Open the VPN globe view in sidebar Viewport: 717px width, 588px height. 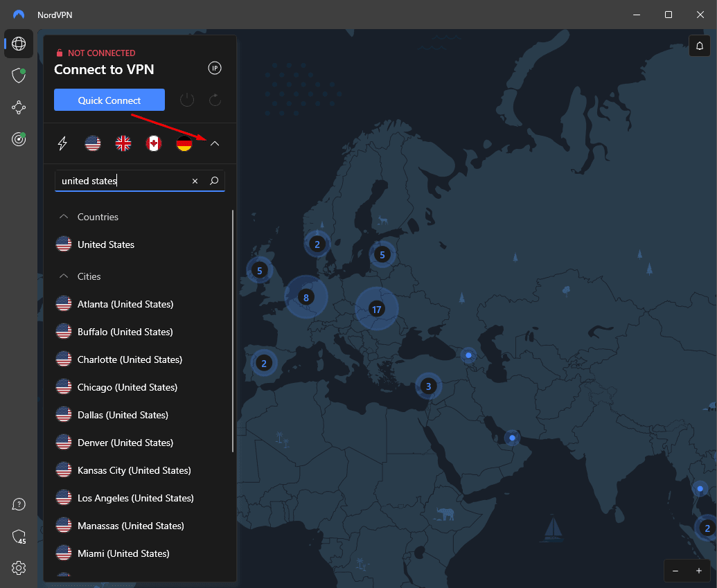[19, 44]
